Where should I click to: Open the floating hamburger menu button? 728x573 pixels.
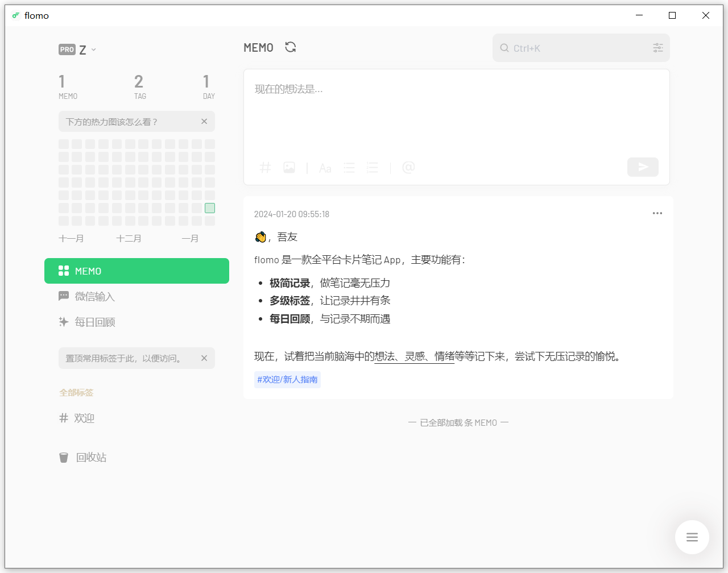(x=692, y=537)
